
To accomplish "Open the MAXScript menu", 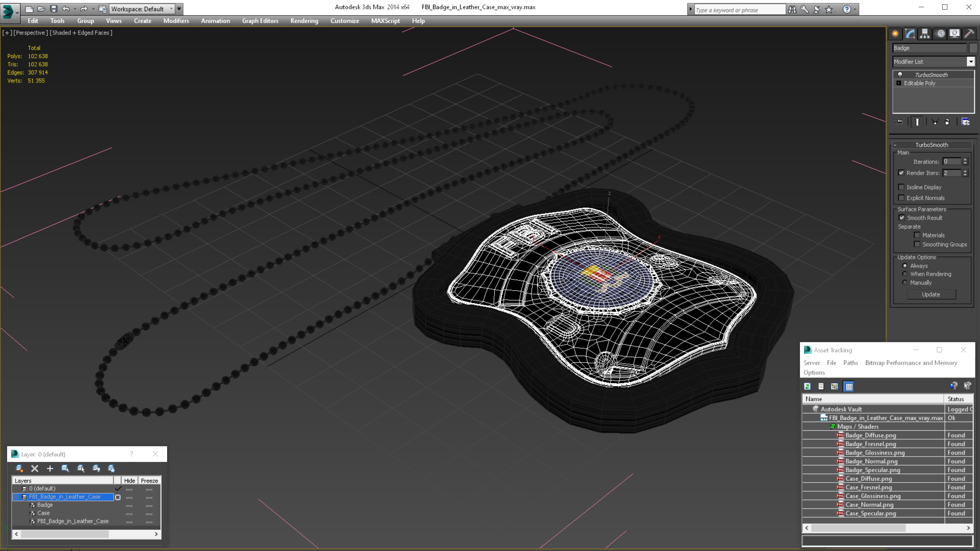I will (386, 21).
